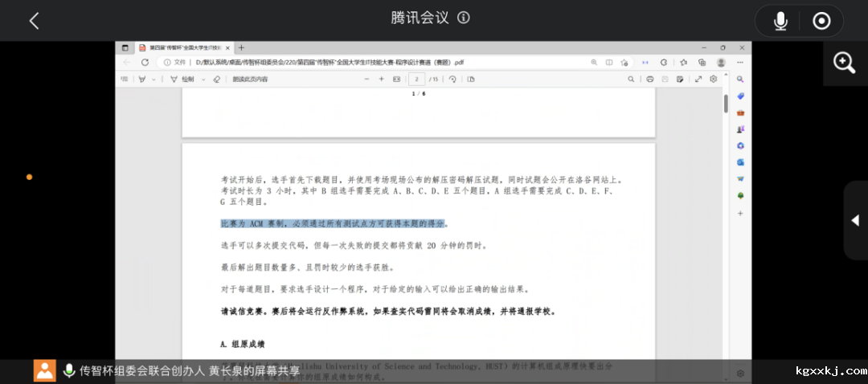Expand highlight color dropdown arrow

[x=154, y=79]
